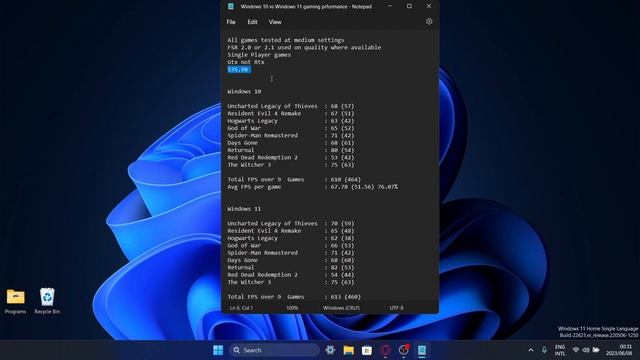Open volume speaker tray icon
Viewport: 640px width, 360px height.
[x=586, y=350]
